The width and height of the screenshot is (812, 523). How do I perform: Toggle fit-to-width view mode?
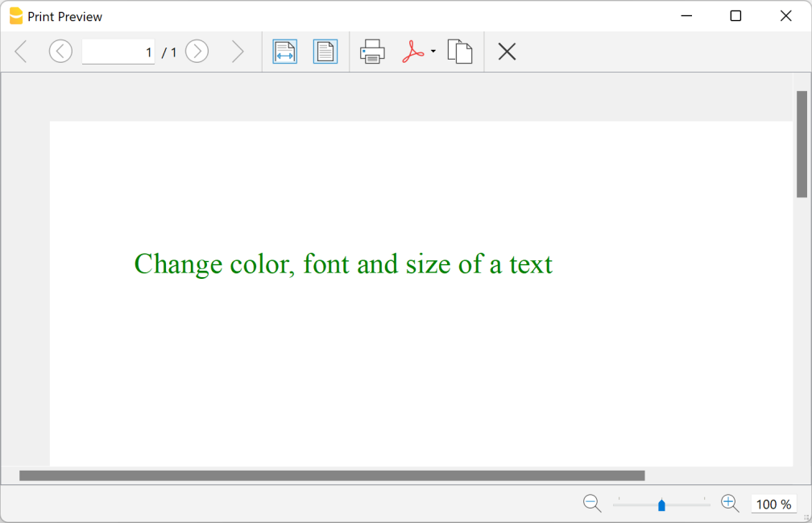click(284, 51)
